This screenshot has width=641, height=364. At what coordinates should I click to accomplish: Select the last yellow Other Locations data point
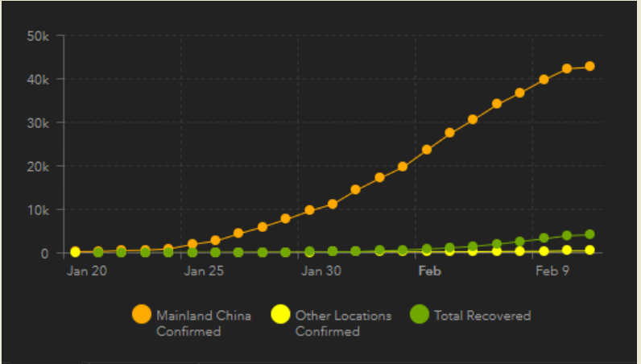tap(589, 250)
